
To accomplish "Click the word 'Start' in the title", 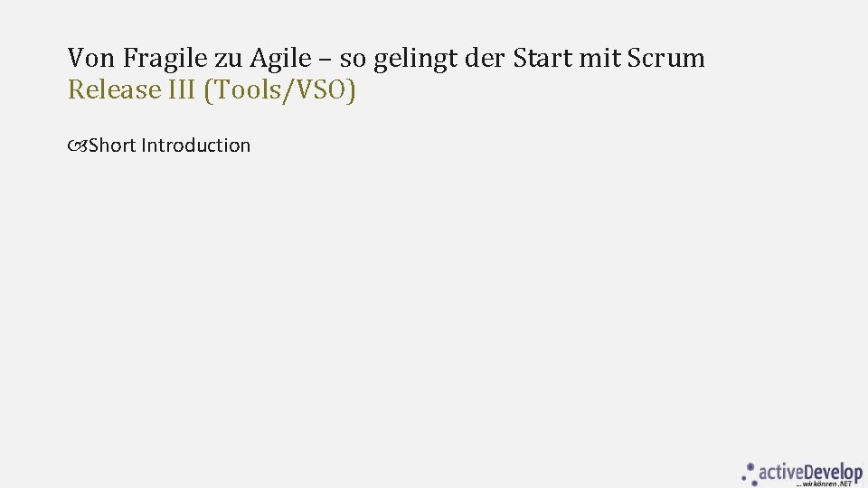I will tap(542, 58).
